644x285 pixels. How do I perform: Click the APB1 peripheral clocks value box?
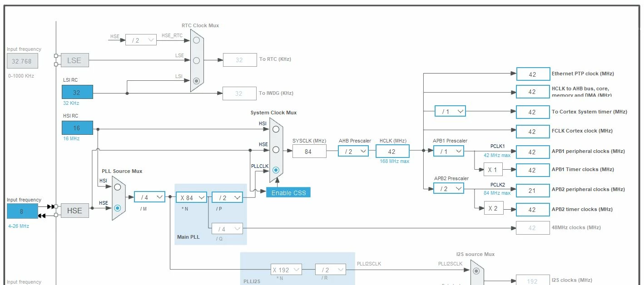click(533, 152)
